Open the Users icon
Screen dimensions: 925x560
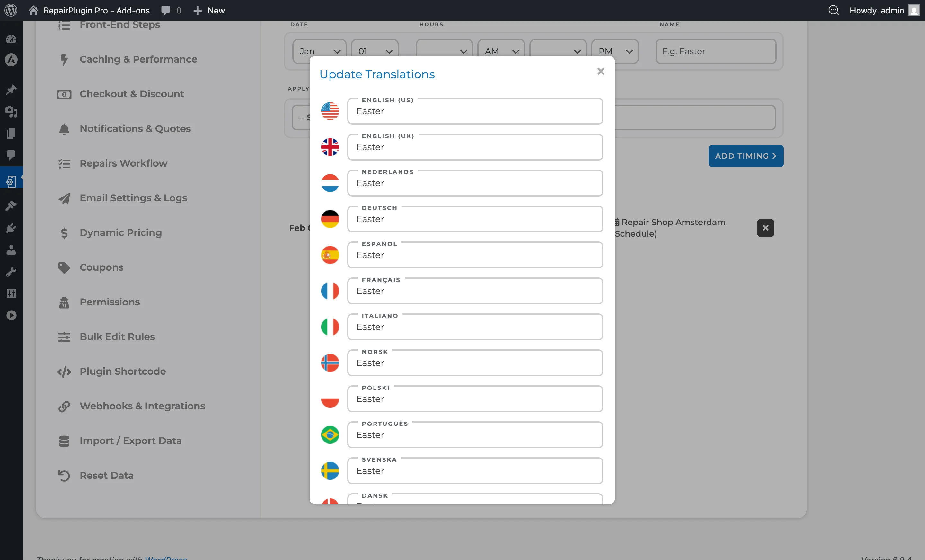[11, 250]
